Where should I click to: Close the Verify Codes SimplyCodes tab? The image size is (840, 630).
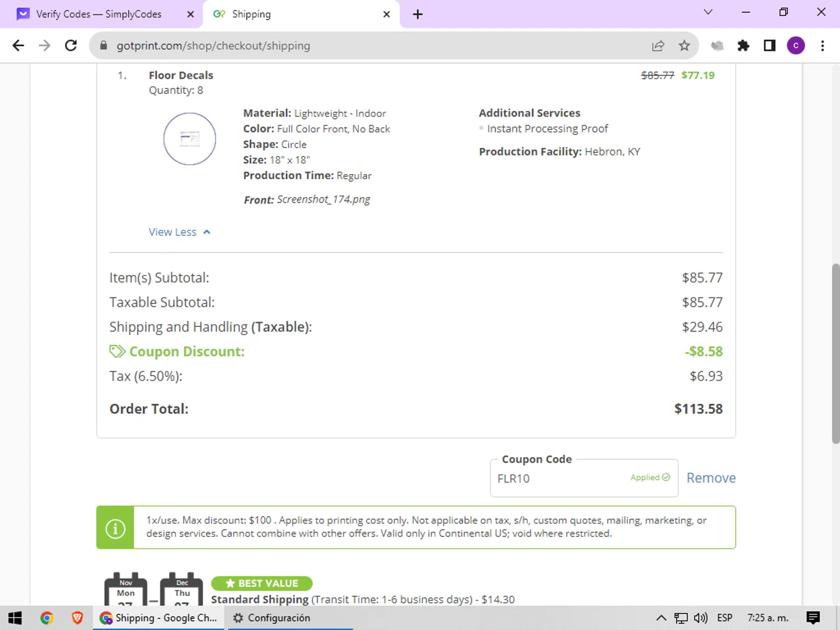click(190, 14)
